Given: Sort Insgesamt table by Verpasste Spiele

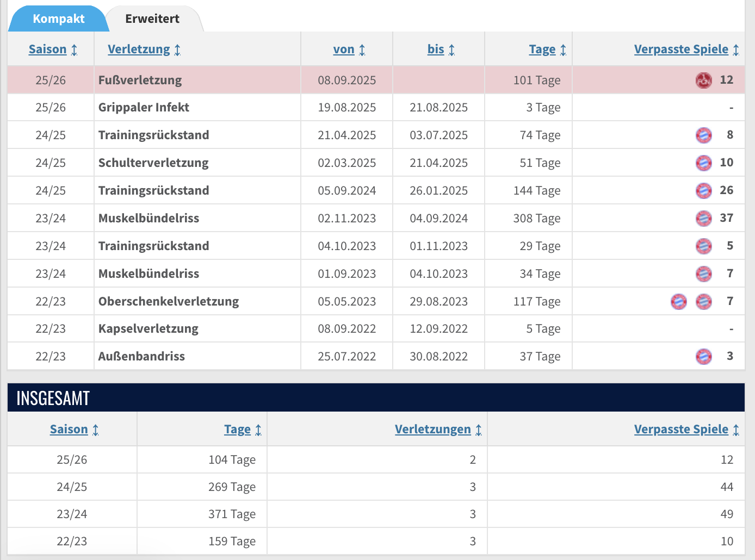Looking at the screenshot, I should pos(680,430).
